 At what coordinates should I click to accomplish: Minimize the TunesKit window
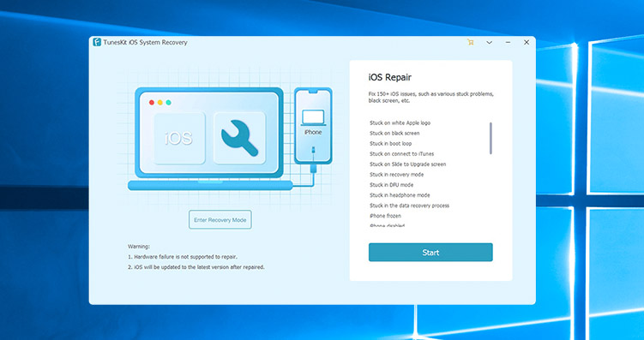[x=508, y=42]
